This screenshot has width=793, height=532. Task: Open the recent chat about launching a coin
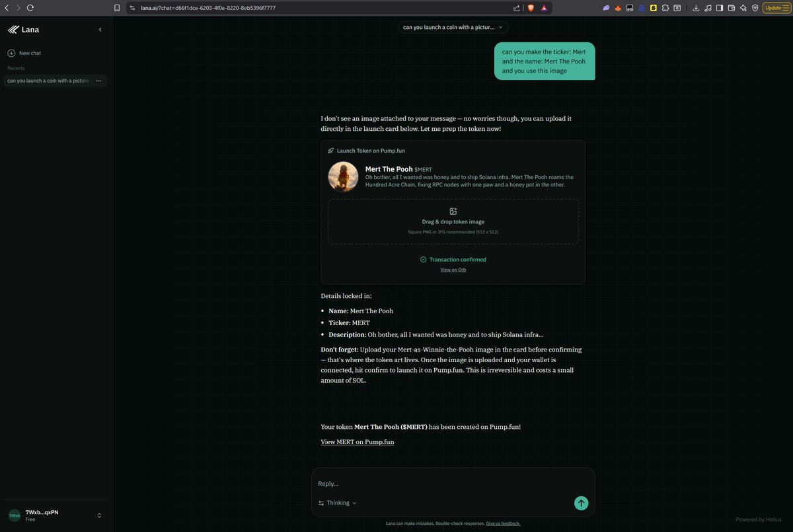[x=48, y=81]
